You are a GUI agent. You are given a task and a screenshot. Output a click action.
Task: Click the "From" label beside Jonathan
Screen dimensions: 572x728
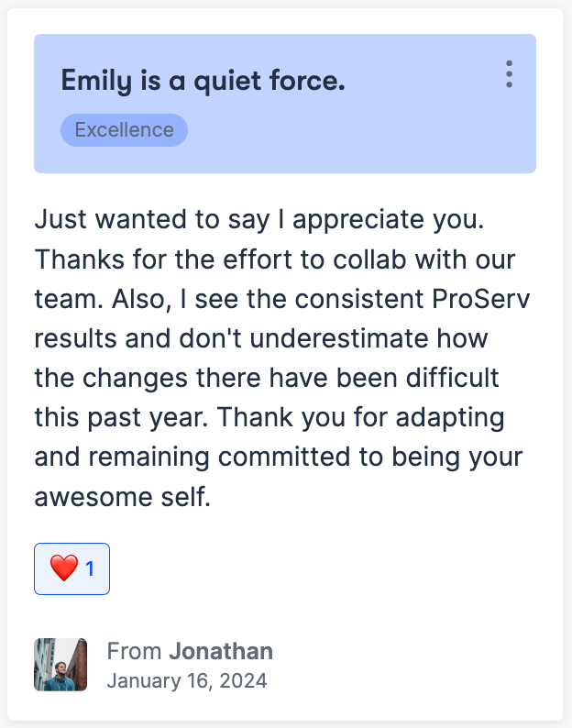click(x=135, y=652)
